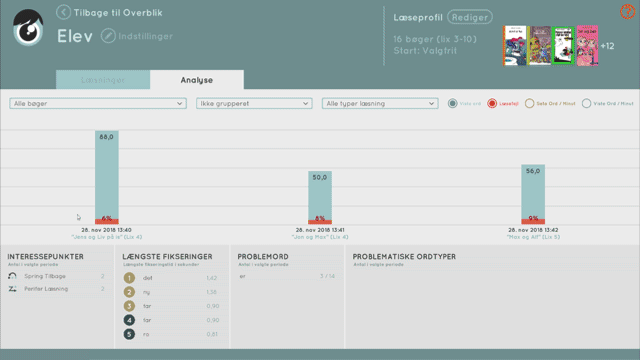This screenshot has height=360, width=640.
Task: Open the Indstillinger link
Action: click(x=145, y=36)
